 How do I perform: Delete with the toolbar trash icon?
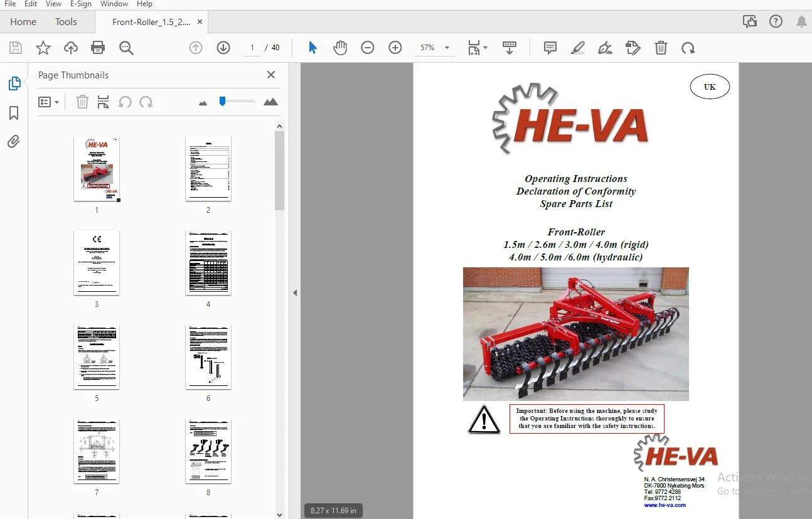[x=661, y=48]
